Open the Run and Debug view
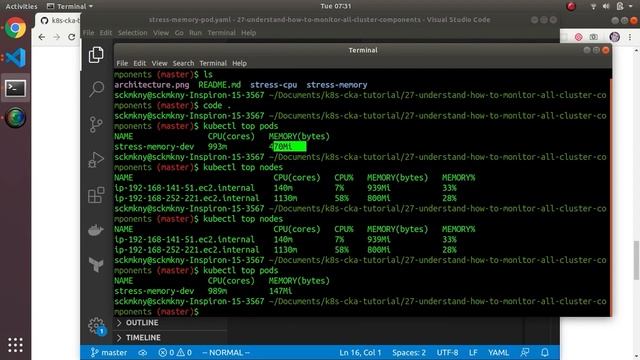640x360 pixels. click(96, 160)
